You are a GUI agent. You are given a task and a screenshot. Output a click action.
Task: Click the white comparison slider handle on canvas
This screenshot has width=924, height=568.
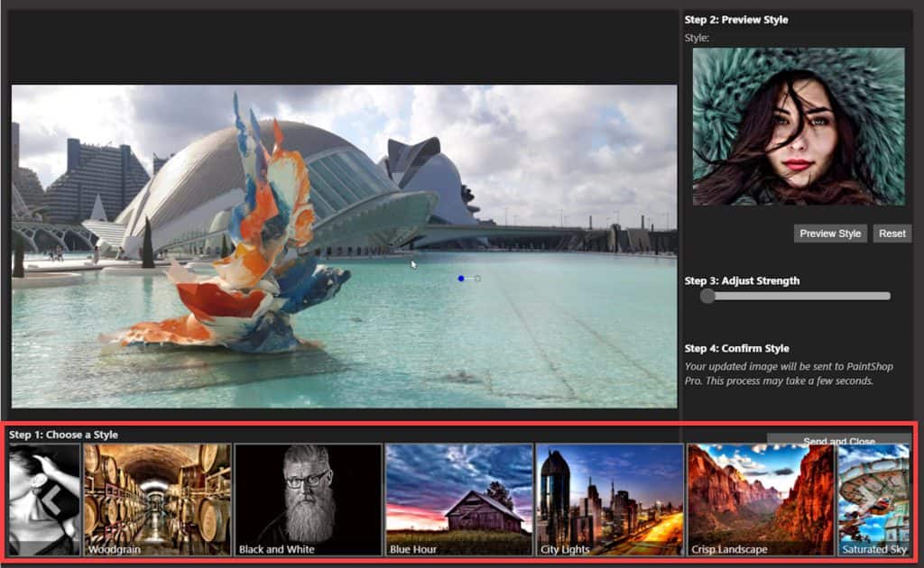pyautogui.click(x=477, y=278)
